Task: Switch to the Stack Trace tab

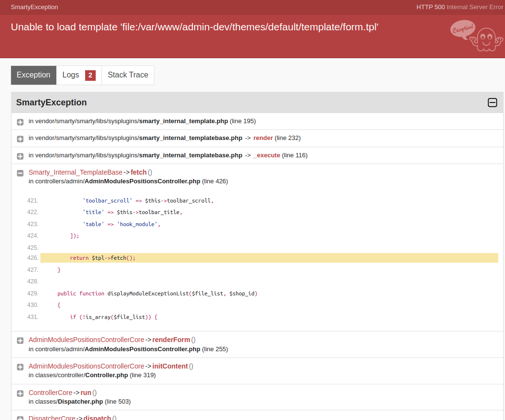Action: click(x=127, y=75)
